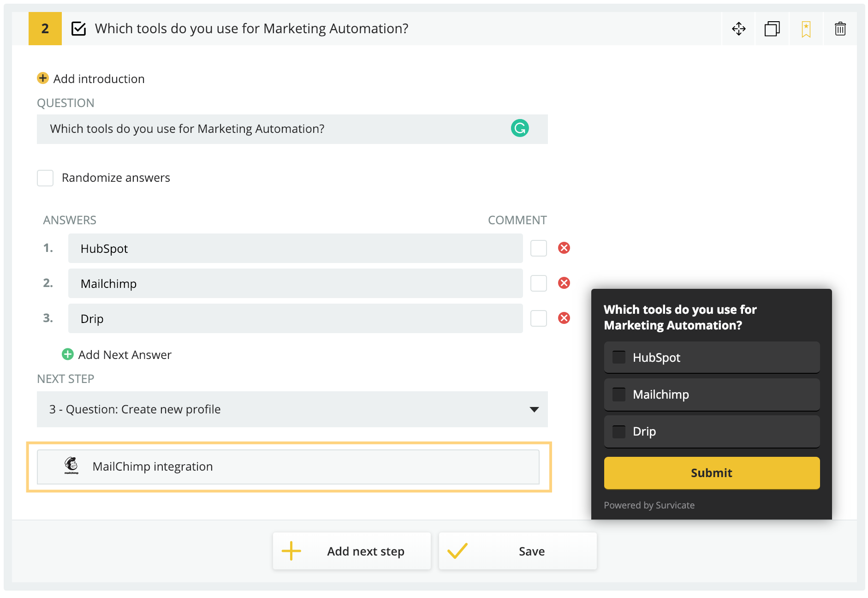Click the plus icon beside Add introduction

coord(43,78)
